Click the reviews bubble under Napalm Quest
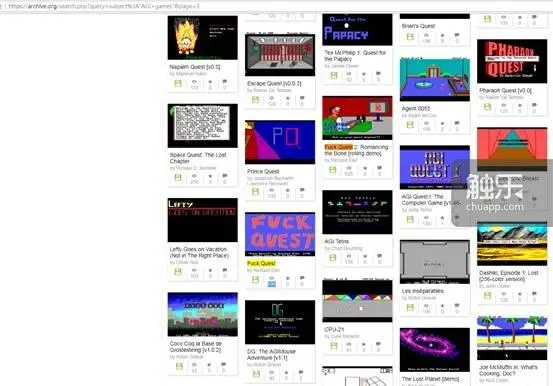The image size is (553, 386). click(225, 82)
